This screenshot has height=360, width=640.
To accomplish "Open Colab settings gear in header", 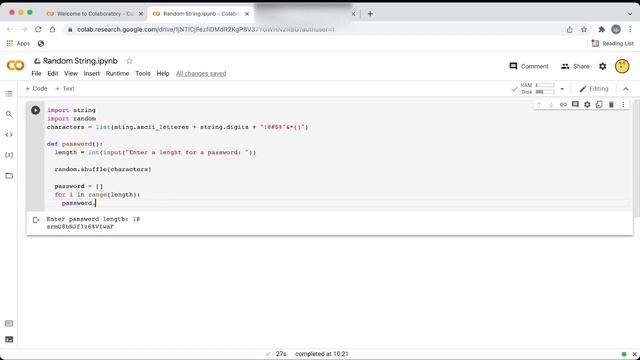I will tap(602, 66).
